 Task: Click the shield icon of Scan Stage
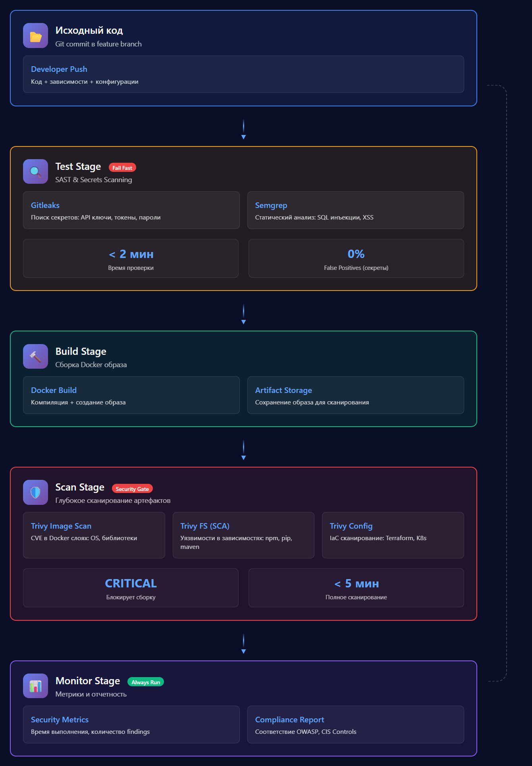(x=35, y=492)
